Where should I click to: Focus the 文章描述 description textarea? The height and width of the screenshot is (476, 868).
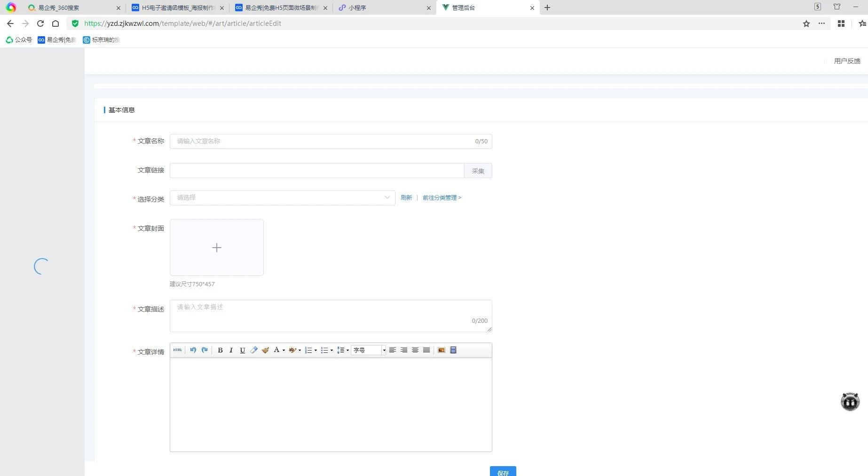tap(331, 316)
